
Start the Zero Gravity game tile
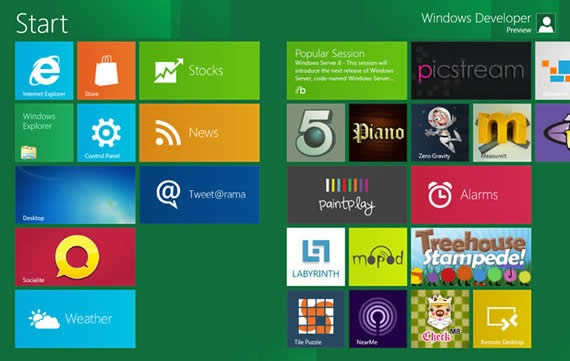[440, 133]
